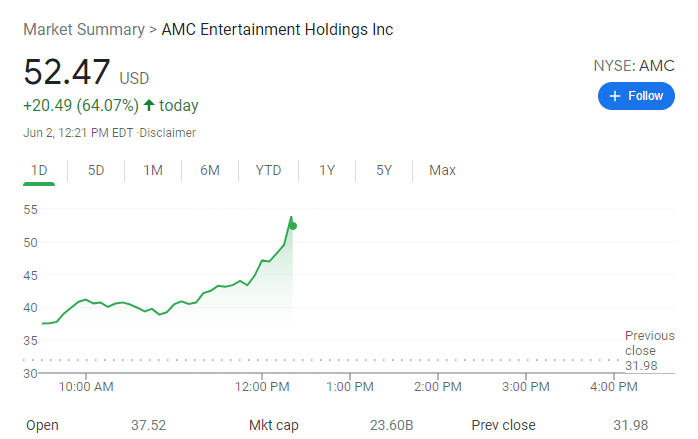Viewport: 698px width, 439px height.
Task: Click the green current price dot on chart
Action: pos(292,225)
